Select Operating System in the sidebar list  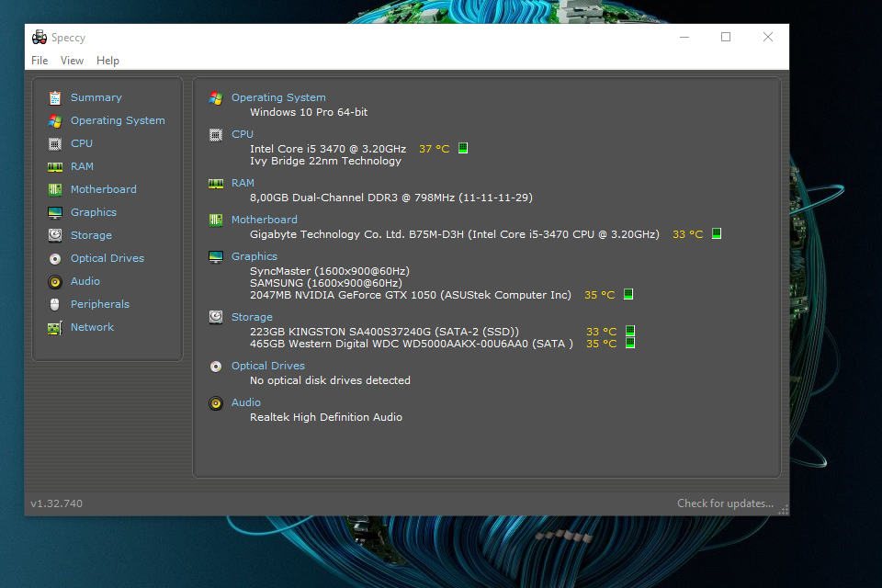click(x=118, y=120)
